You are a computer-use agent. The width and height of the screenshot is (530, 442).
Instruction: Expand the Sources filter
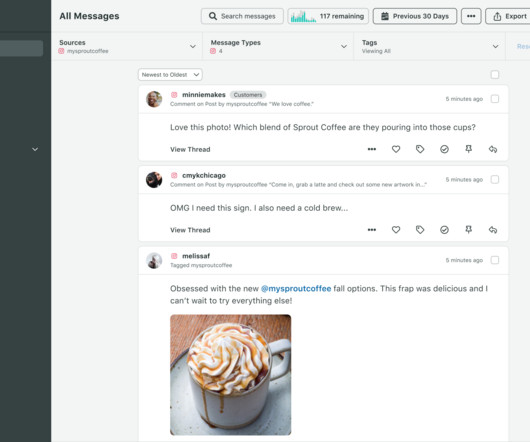127,46
